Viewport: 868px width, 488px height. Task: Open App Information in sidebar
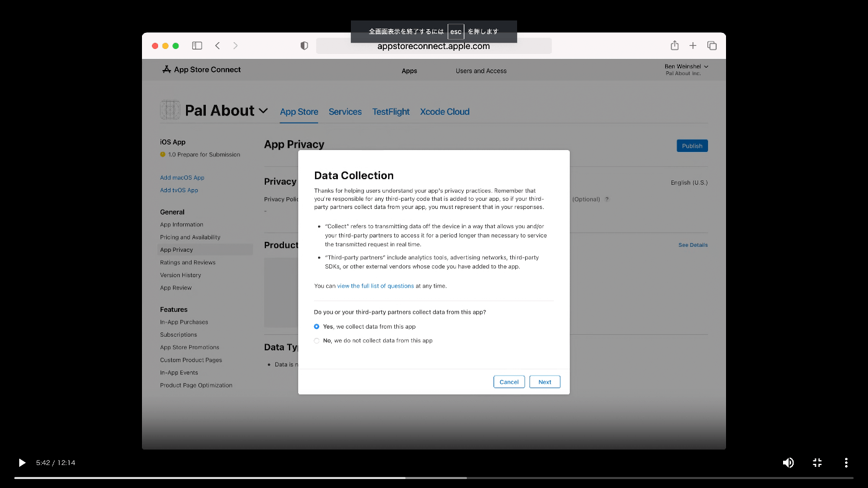point(182,224)
